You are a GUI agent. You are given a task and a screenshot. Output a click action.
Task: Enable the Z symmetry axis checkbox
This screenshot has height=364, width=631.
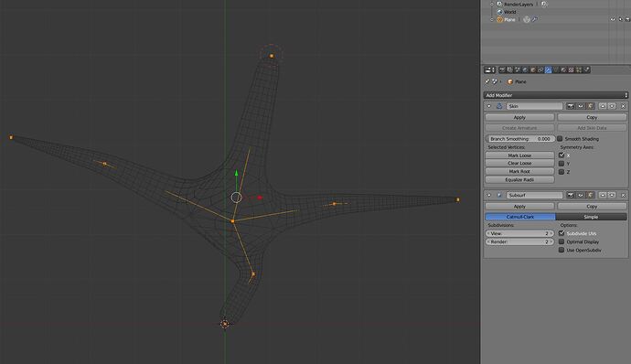pos(561,172)
